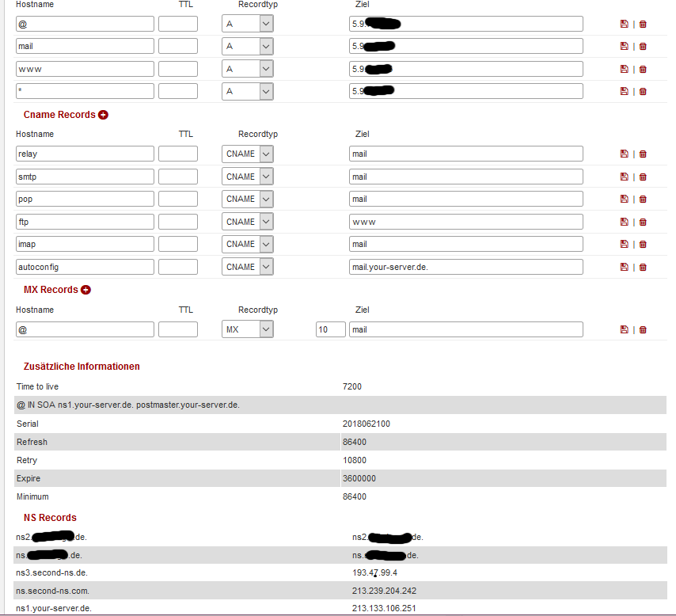
Task: Save the autoconfig CNAME record
Action: click(624, 268)
